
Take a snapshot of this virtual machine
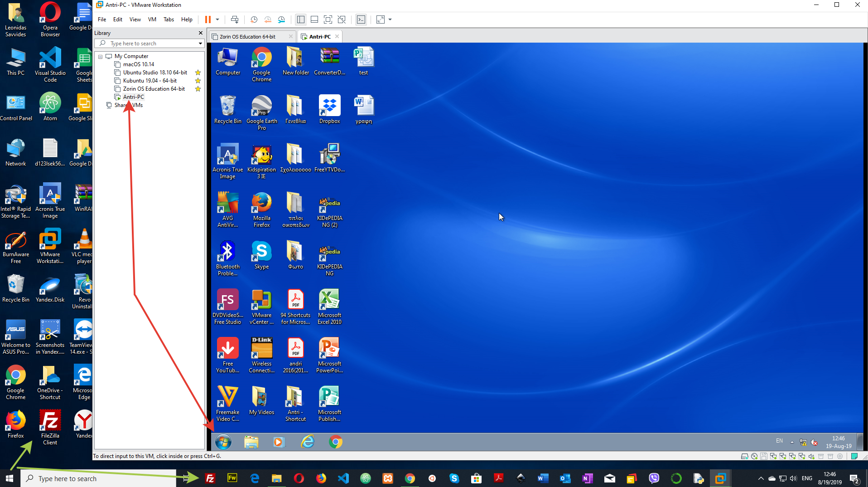coord(254,19)
